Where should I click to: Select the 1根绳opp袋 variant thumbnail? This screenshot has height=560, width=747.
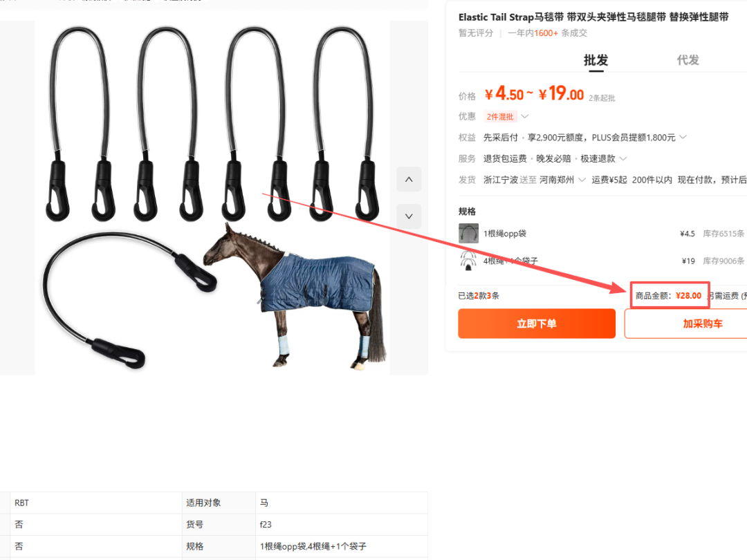[x=468, y=234]
